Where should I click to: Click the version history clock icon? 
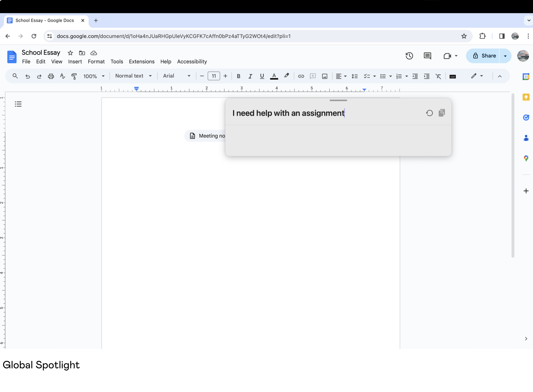(409, 56)
